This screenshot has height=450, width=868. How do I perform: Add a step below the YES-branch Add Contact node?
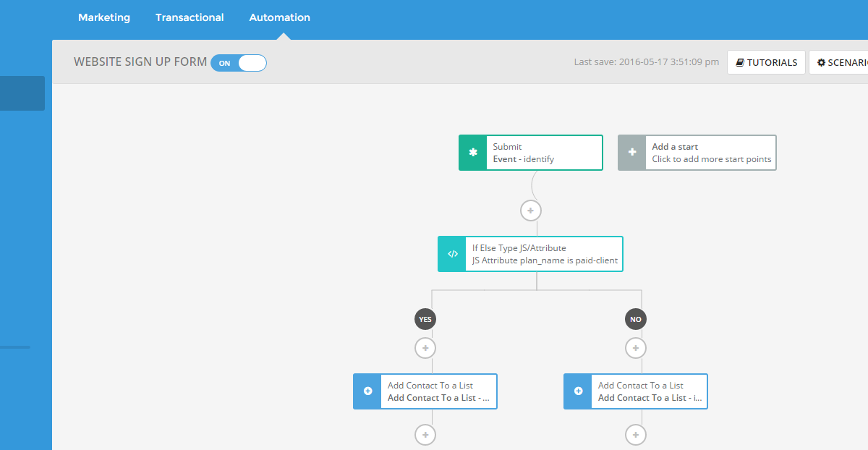pyautogui.click(x=425, y=435)
